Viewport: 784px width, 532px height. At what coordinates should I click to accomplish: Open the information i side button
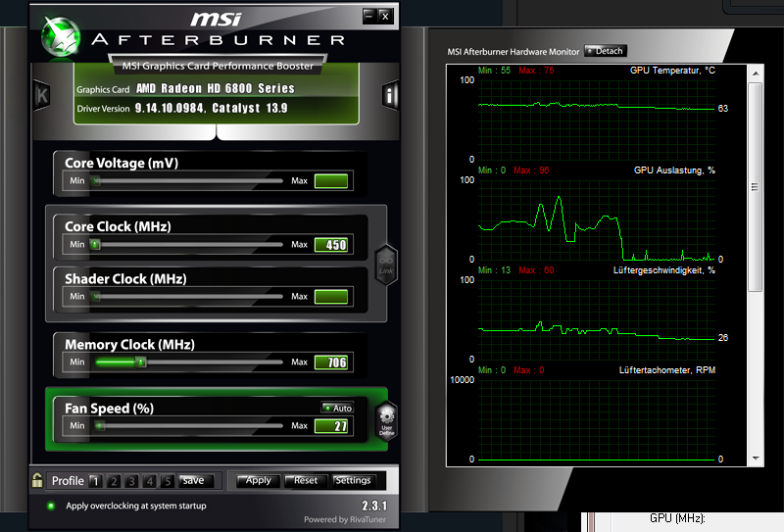(x=390, y=94)
